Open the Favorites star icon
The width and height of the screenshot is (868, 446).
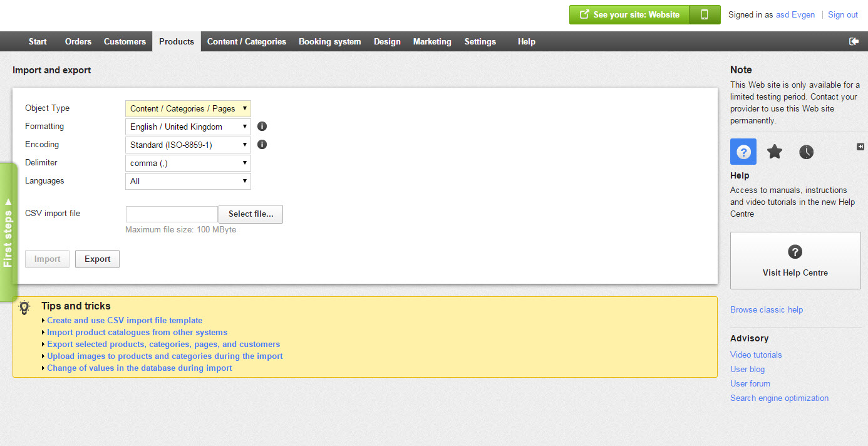775,152
